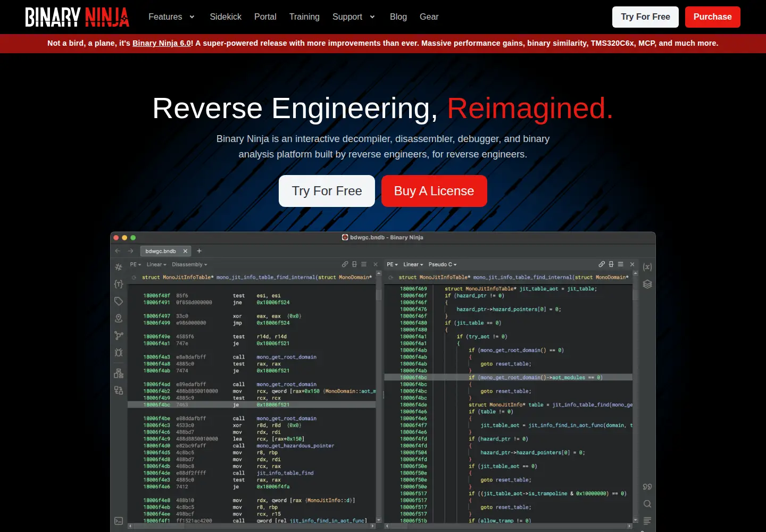Open the component tree sidebar icon
This screenshot has width=766, height=532.
tap(119, 373)
